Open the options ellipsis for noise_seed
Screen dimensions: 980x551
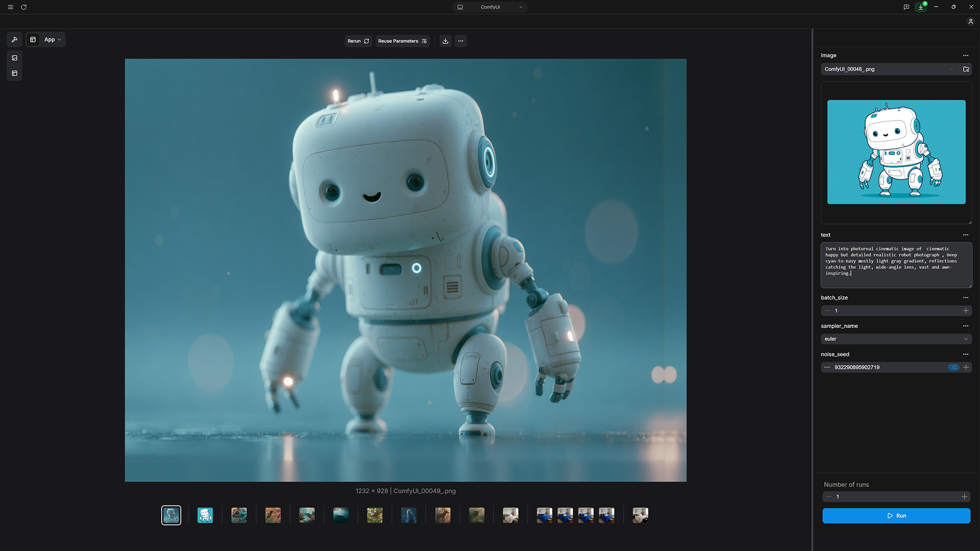click(966, 354)
